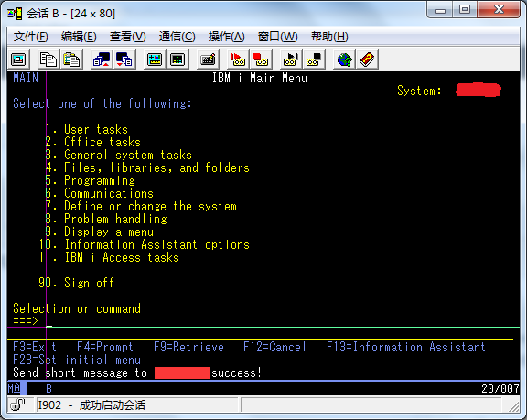Click the Send File to Host icon
Viewport: 527px width, 420px height.
(102, 59)
